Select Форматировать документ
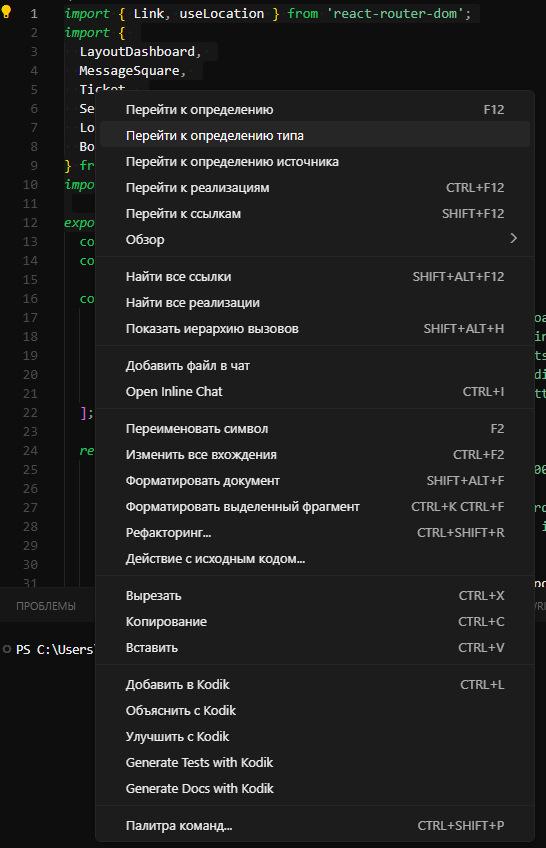This screenshot has height=848, width=546. coord(315,481)
